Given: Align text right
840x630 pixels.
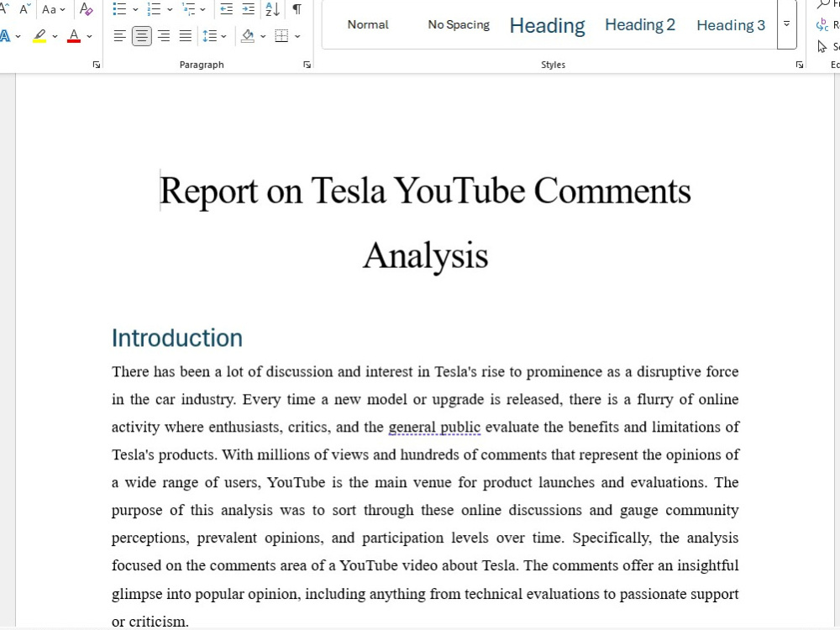Looking at the screenshot, I should (x=164, y=36).
